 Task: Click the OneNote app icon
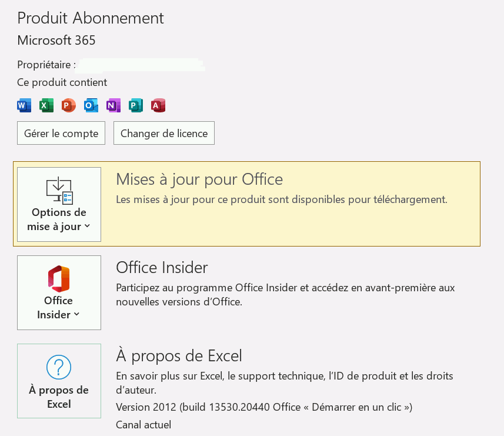114,105
